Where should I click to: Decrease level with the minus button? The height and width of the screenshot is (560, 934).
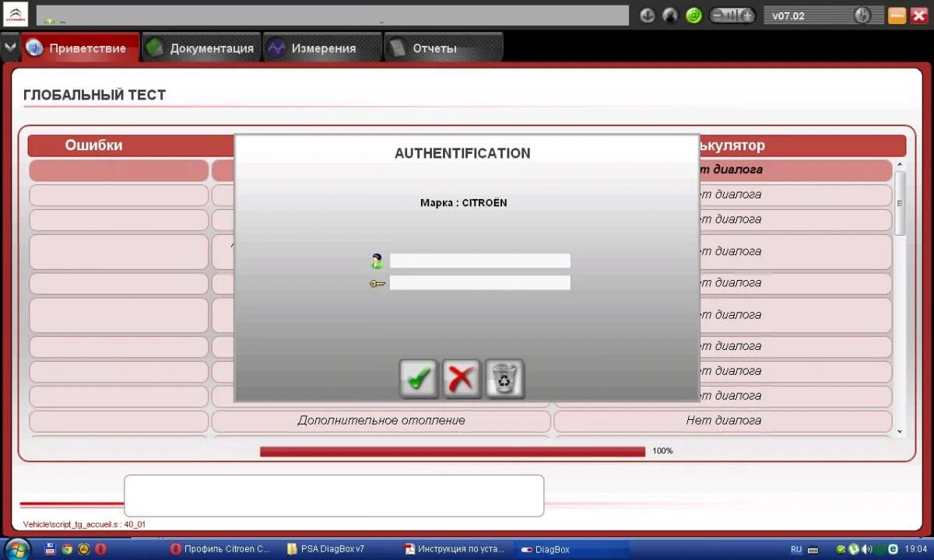[718, 15]
